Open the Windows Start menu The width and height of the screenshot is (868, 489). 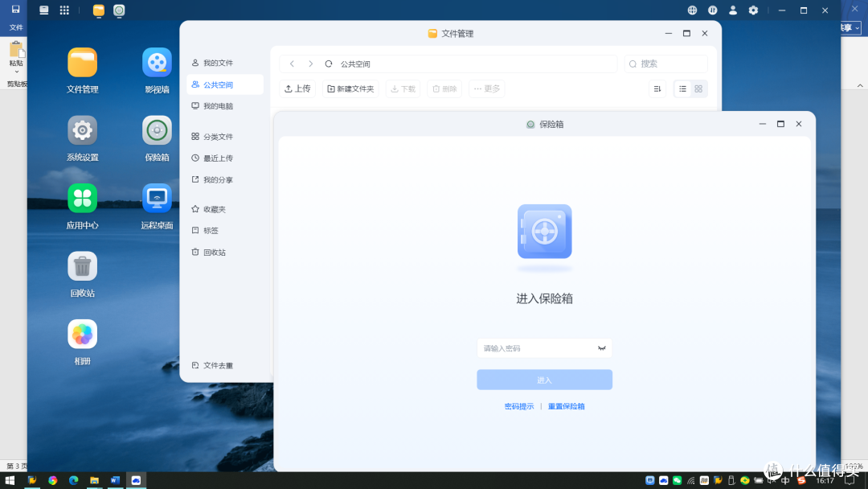(x=10, y=480)
